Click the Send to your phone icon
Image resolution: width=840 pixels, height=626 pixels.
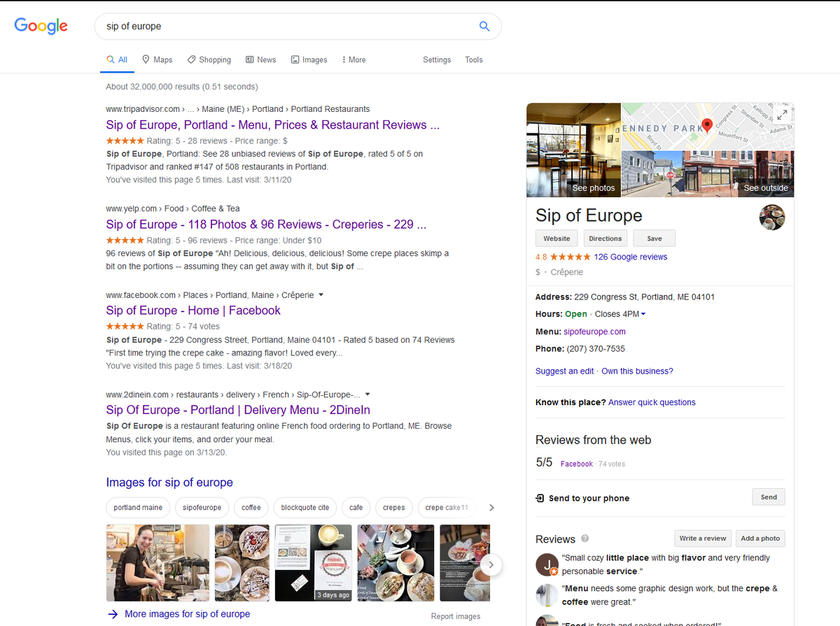[540, 498]
